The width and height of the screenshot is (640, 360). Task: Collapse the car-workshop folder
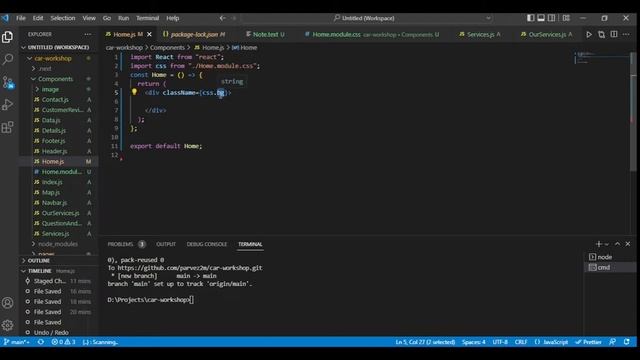pos(53,58)
